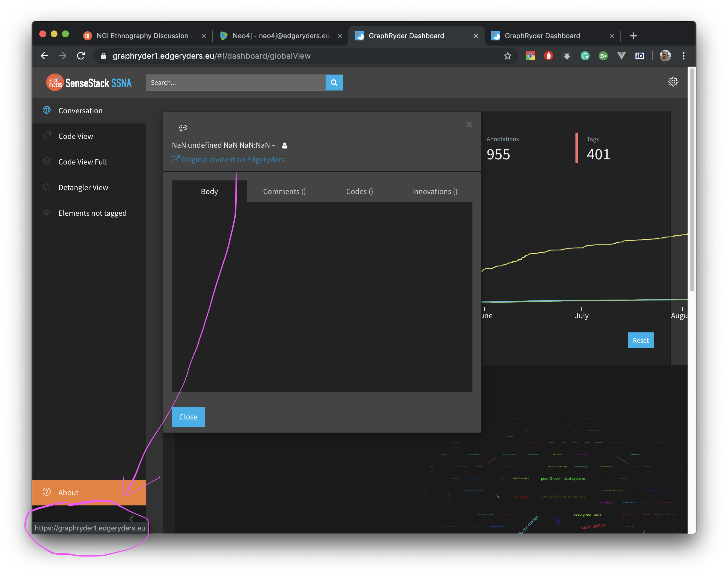Click the browser profile avatar

tap(665, 56)
